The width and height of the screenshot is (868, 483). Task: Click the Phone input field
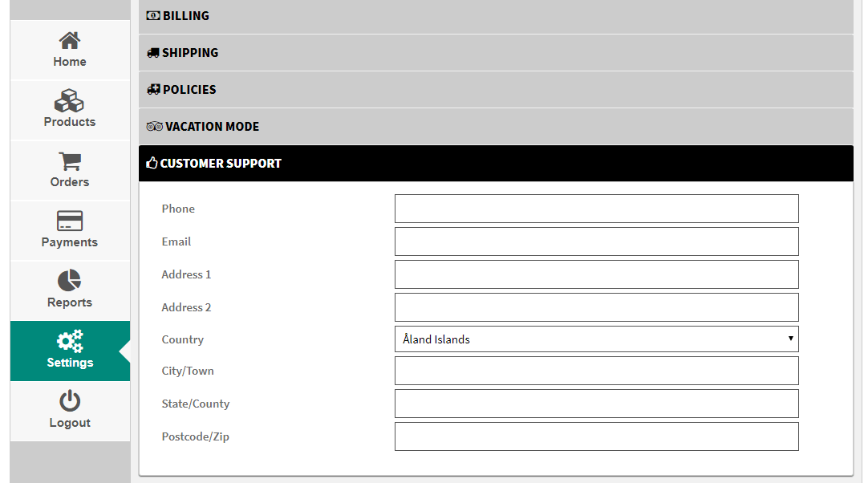pyautogui.click(x=596, y=209)
